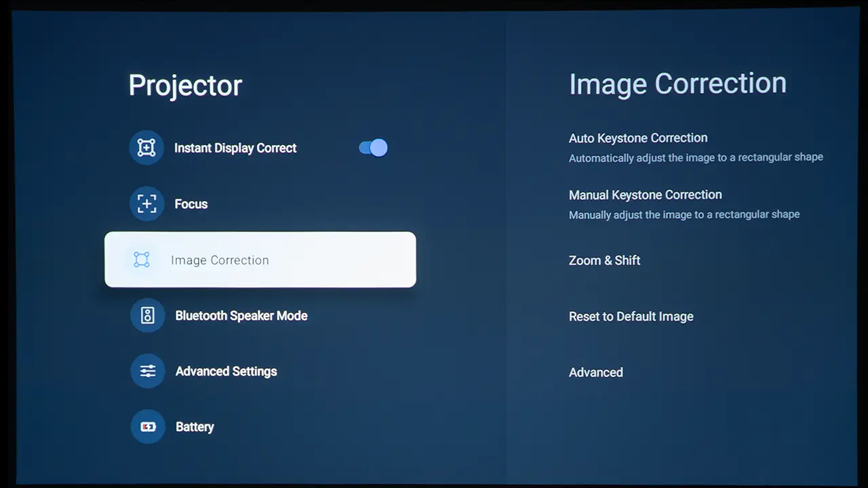Turn off the Instant Display Correct switch

[x=373, y=148]
